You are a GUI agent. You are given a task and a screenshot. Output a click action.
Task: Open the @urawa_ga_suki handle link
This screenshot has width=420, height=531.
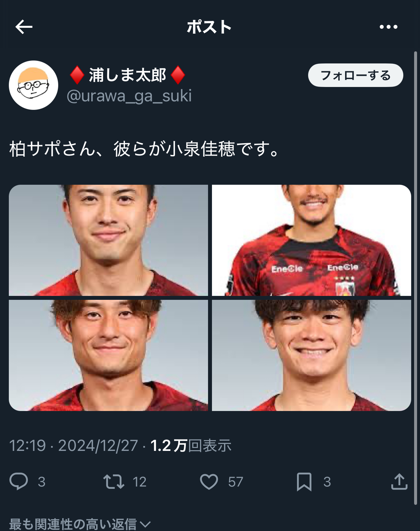click(129, 96)
